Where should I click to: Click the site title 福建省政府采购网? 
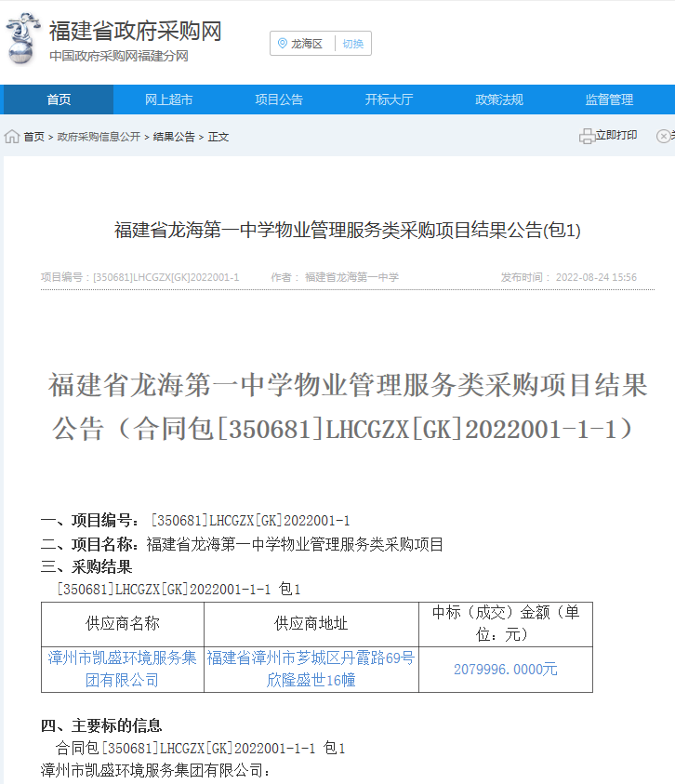click(135, 31)
